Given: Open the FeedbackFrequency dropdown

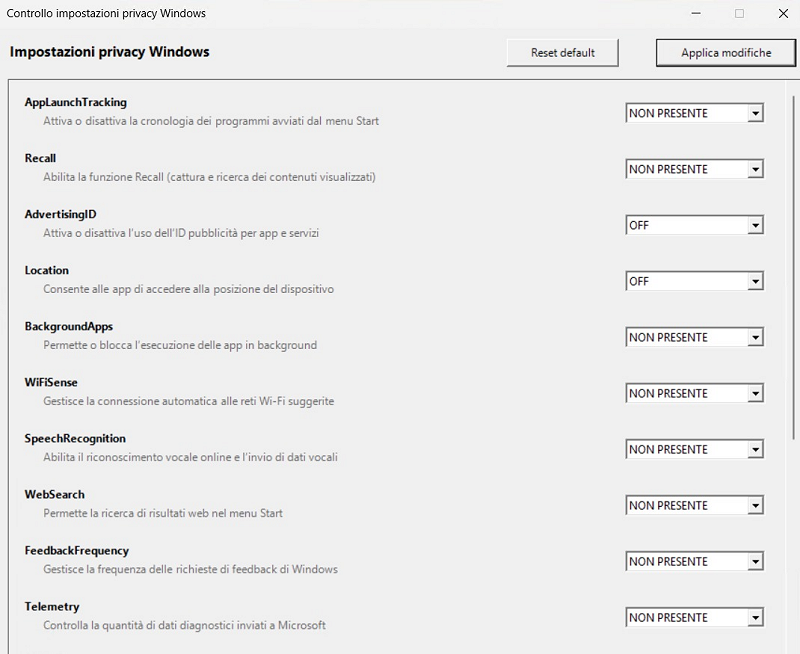Looking at the screenshot, I should point(694,562).
